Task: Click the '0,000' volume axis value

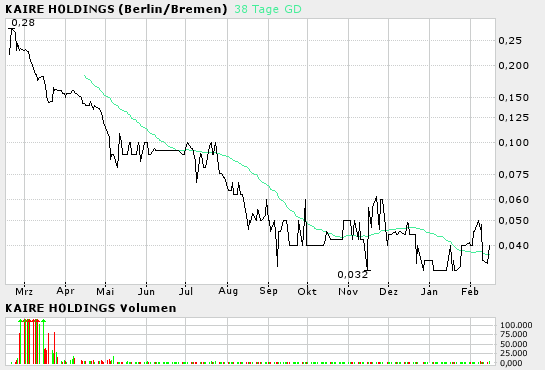Action: tap(511, 363)
